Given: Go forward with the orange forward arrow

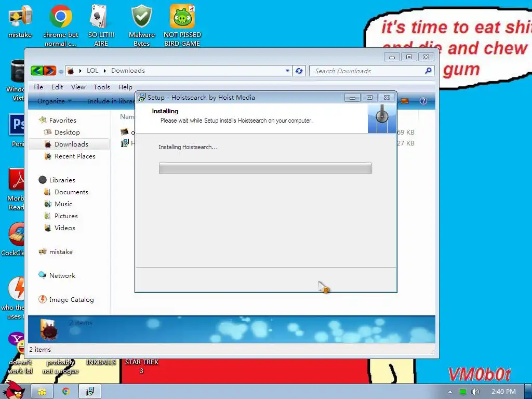Looking at the screenshot, I should point(49,71).
